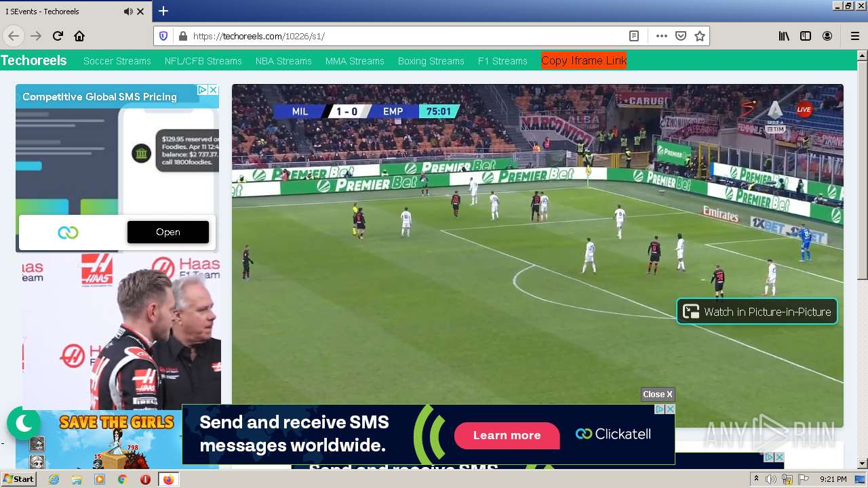868x488 pixels.
Task: Open Firefox Account avatar icon
Action: [827, 36]
